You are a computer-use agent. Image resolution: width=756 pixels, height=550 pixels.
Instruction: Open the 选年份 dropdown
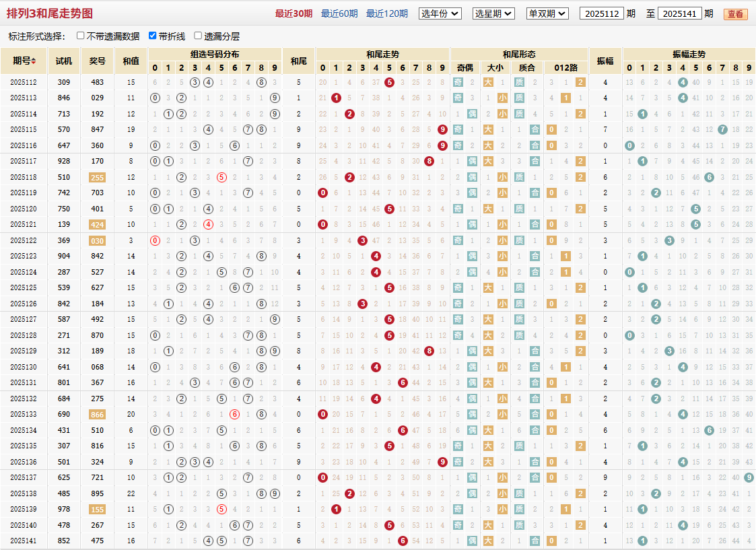(440, 13)
